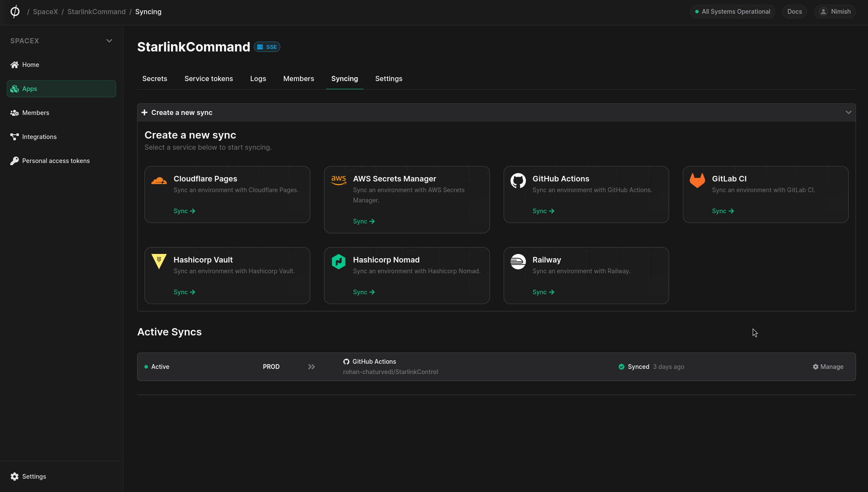Screen dimensions: 868x492
Task: Switch to the Secrets tab
Action: click(x=155, y=78)
